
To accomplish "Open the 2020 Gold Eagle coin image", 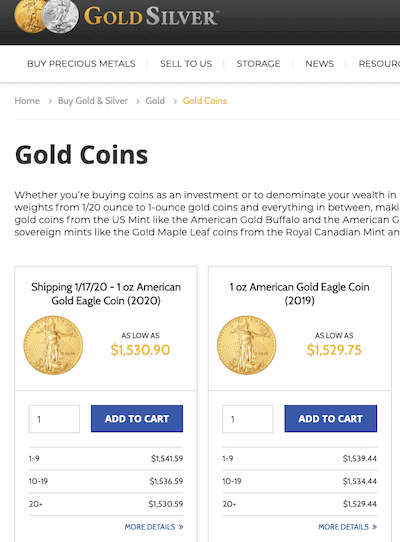I will click(x=53, y=345).
